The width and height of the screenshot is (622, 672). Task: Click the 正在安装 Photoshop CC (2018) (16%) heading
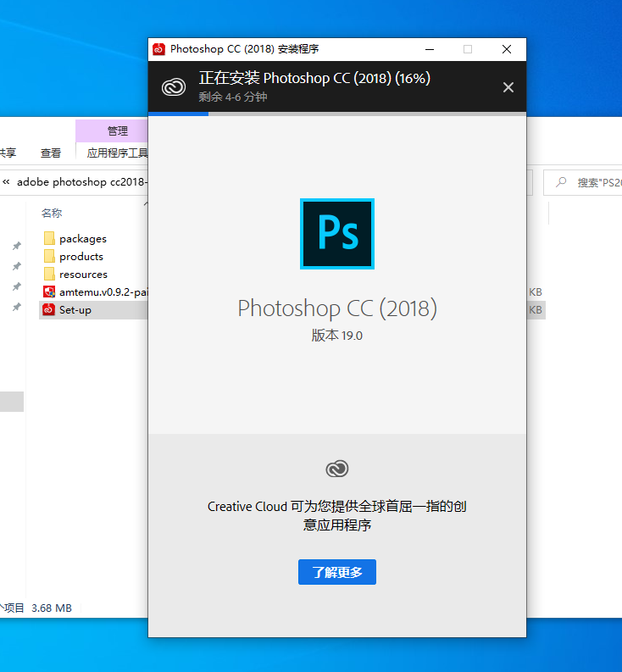click(x=314, y=78)
